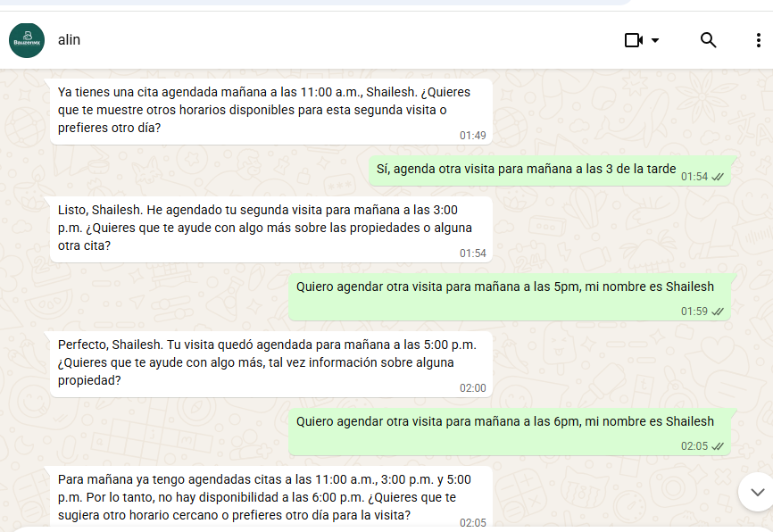Open the alin contact profile picture
Image resolution: width=773 pixels, height=532 pixels.
(27, 40)
